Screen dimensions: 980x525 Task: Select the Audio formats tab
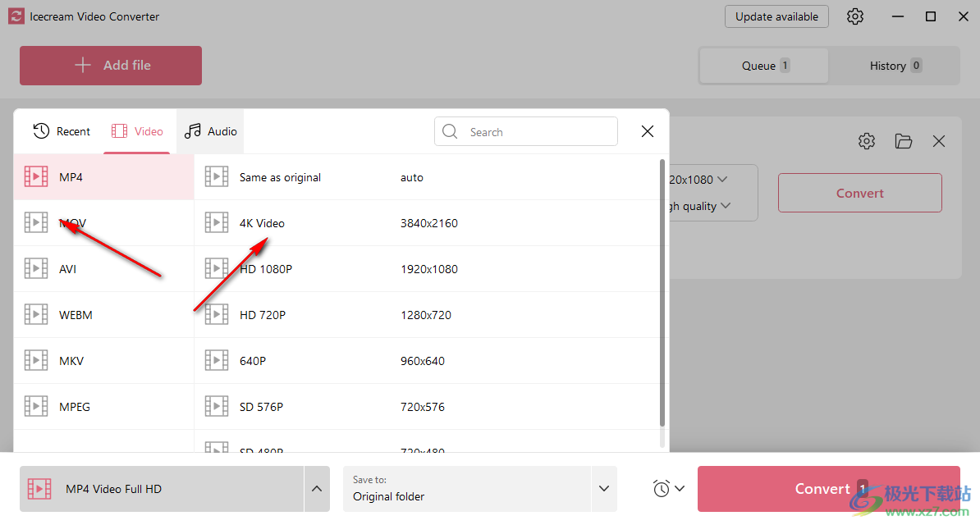point(210,131)
